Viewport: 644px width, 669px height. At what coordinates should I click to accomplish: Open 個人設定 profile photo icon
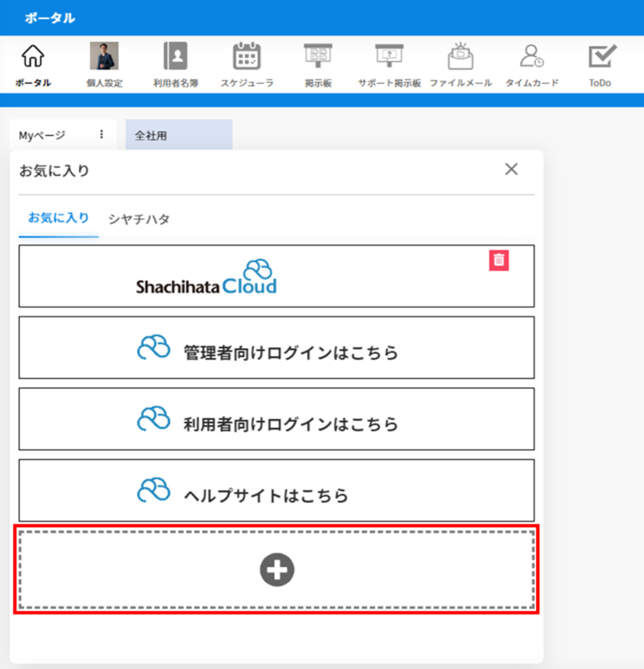point(104,56)
